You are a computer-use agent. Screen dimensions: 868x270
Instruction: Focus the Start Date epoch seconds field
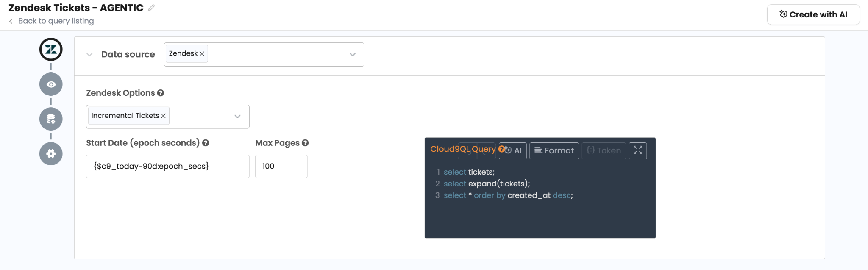coord(168,166)
